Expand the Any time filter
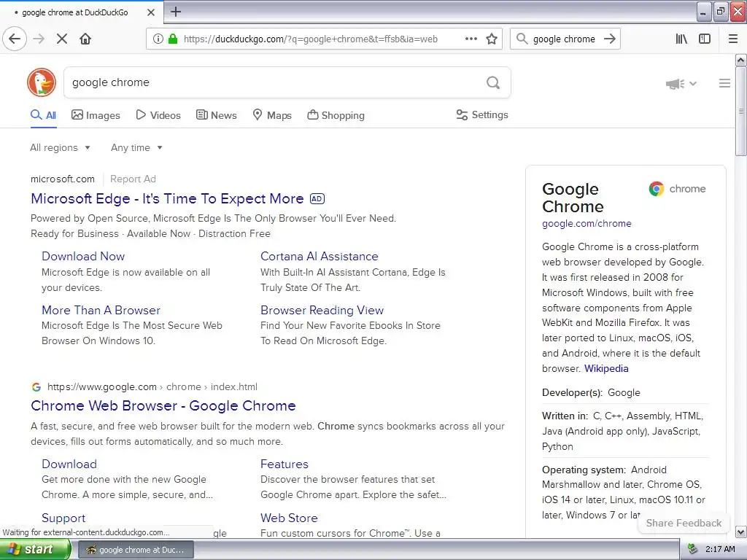Viewport: 747px width, 560px height. click(x=136, y=147)
